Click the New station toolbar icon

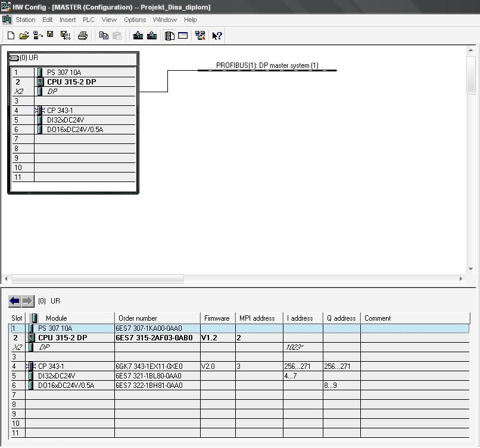[x=11, y=36]
